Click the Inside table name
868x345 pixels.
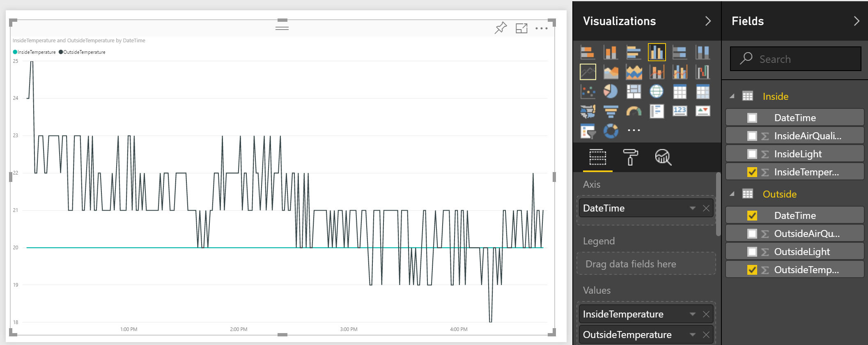[x=775, y=97]
